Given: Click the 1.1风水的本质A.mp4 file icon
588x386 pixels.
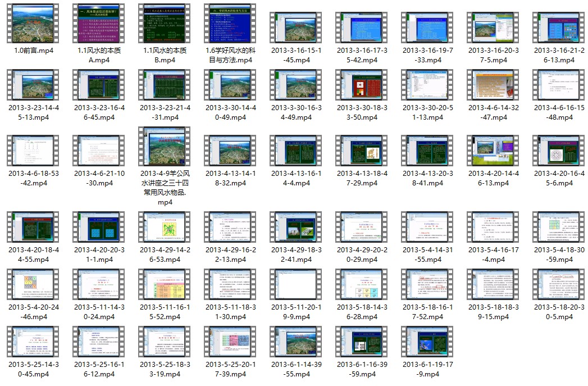Looking at the screenshot, I should [99, 24].
